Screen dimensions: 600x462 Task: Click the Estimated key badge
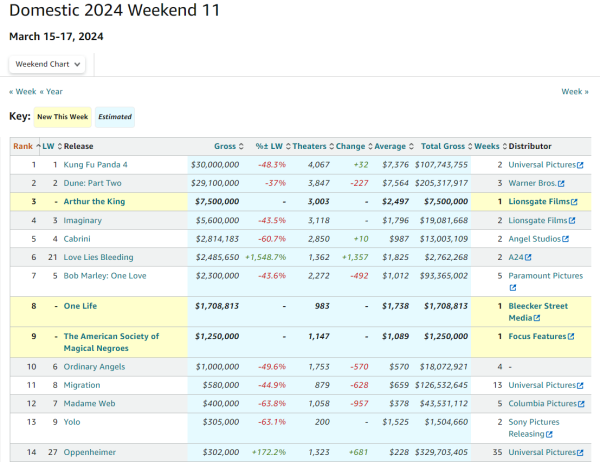(115, 117)
